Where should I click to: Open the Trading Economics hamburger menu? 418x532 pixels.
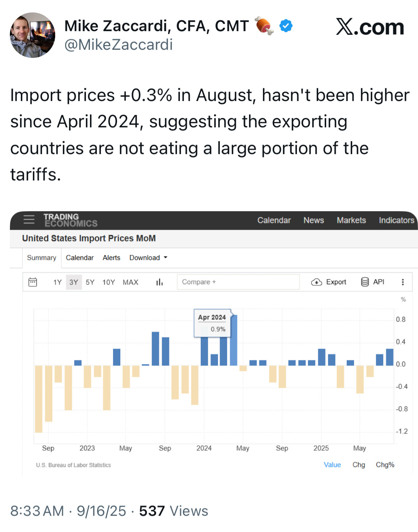(29, 220)
